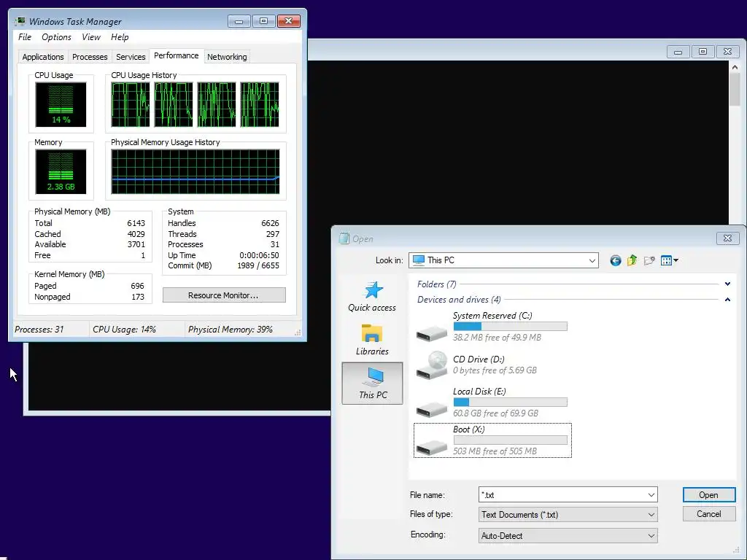
Task: Click Handles value 6626
Action: [270, 223]
